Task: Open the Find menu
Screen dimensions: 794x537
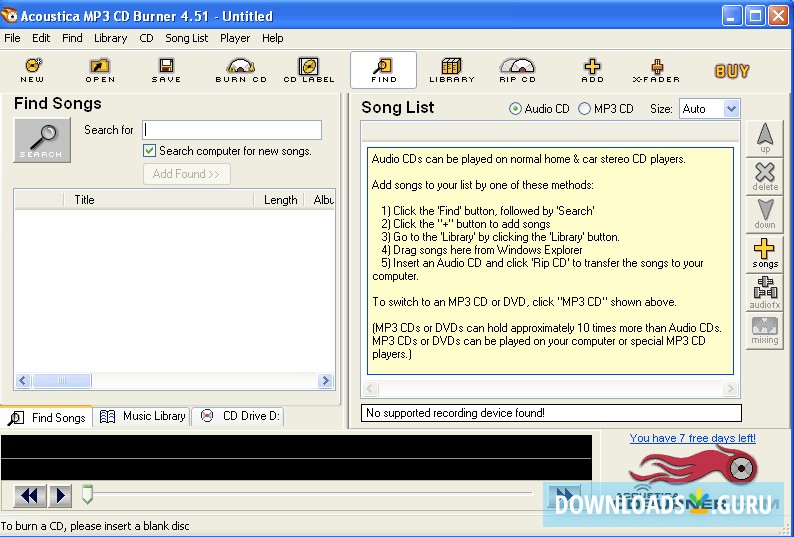Action: (72, 38)
